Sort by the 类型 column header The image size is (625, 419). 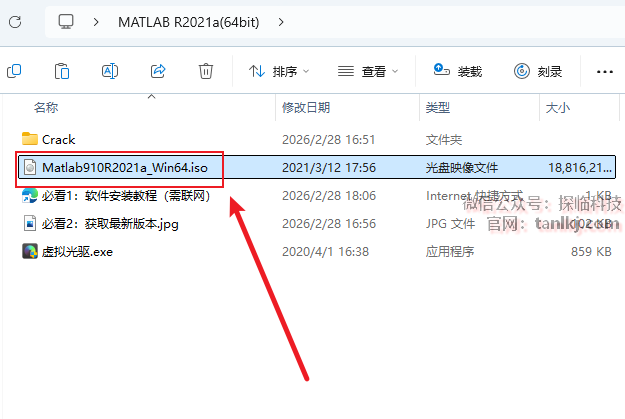(438, 107)
